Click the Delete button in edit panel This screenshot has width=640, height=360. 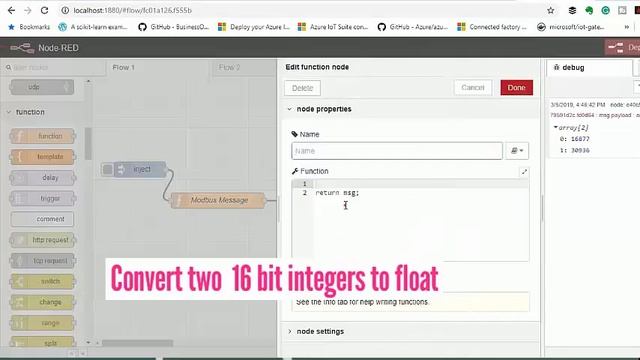click(x=302, y=88)
